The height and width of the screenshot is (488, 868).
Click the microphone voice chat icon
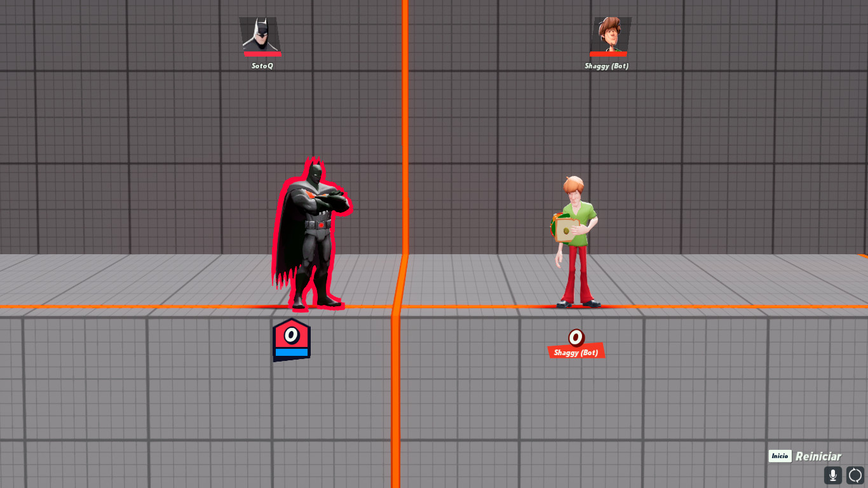coord(833,475)
